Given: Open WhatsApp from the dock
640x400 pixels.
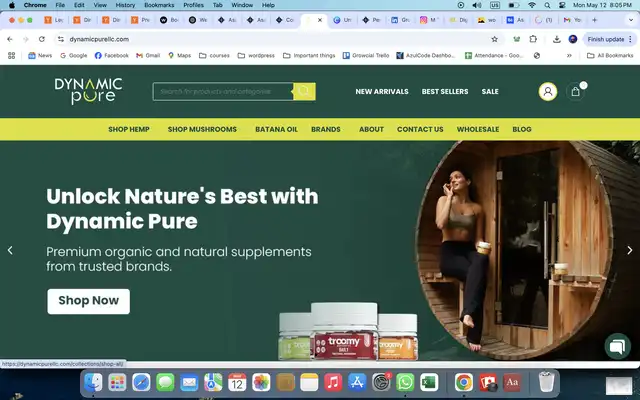Looking at the screenshot, I should [x=405, y=382].
